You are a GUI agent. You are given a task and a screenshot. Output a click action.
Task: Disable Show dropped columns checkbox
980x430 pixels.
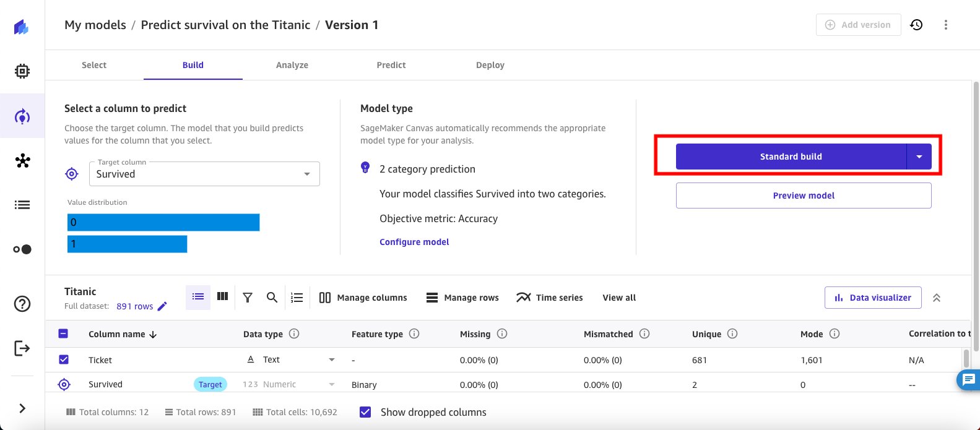[x=365, y=412]
